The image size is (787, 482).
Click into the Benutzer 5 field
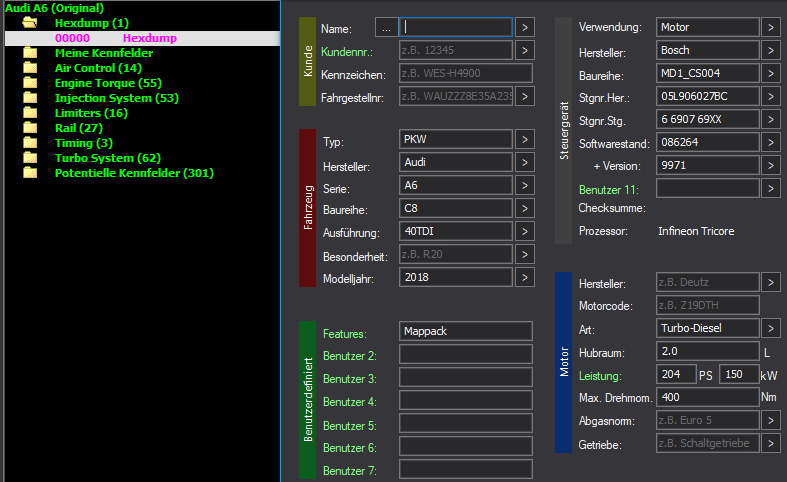click(466, 423)
